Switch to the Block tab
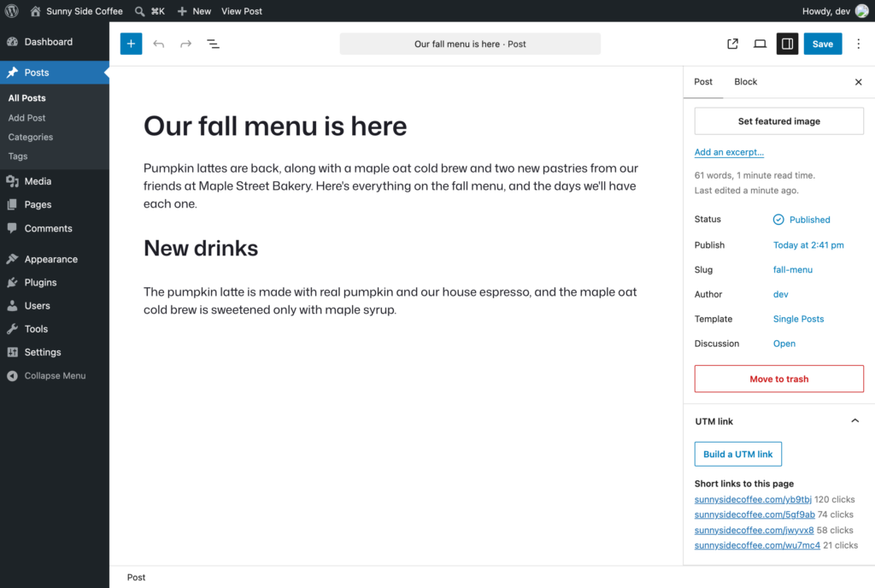Viewport: 875px width, 588px height. (x=745, y=82)
